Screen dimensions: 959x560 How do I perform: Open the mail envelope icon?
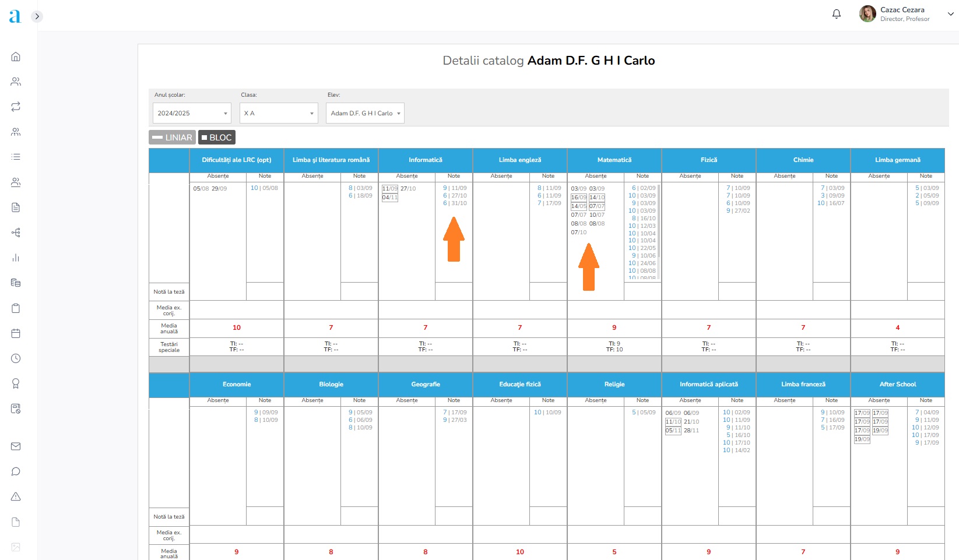[16, 446]
